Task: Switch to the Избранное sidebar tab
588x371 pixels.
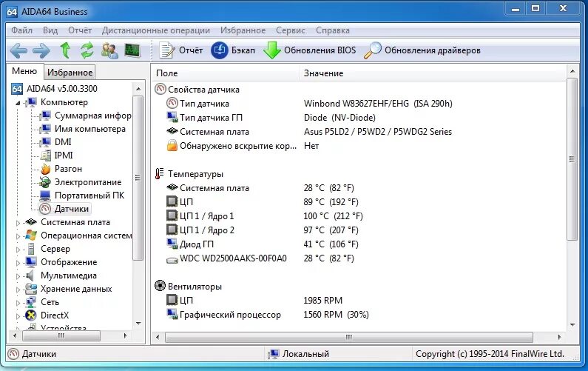Action: 70,72
